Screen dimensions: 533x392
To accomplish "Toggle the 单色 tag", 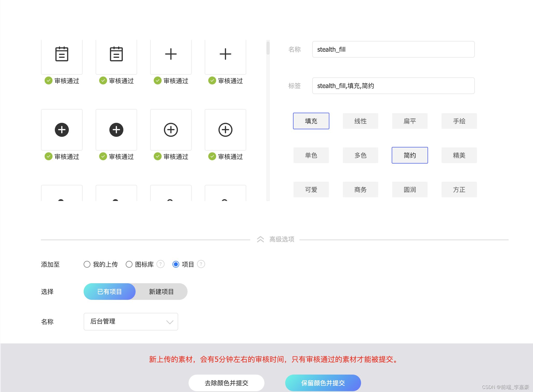I will tap(311, 155).
